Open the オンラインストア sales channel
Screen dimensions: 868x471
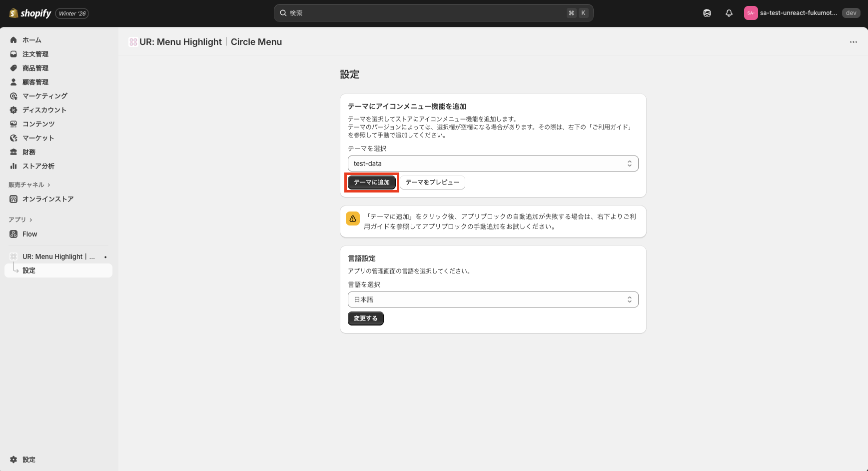coord(48,198)
